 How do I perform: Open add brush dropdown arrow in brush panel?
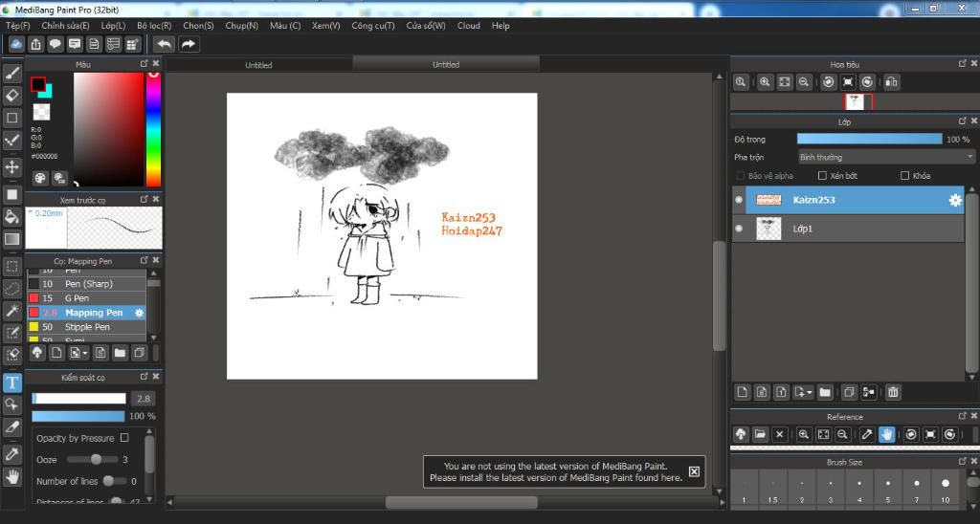(x=85, y=353)
